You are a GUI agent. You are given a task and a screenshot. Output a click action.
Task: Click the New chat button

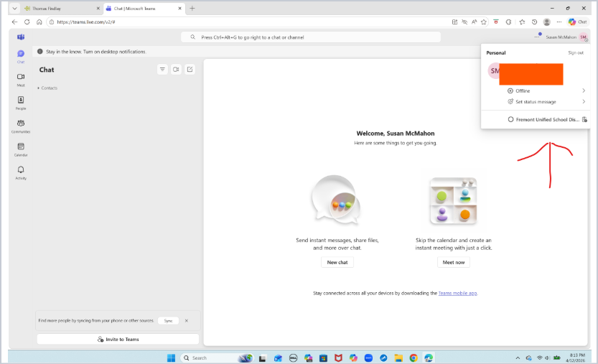[337, 262]
